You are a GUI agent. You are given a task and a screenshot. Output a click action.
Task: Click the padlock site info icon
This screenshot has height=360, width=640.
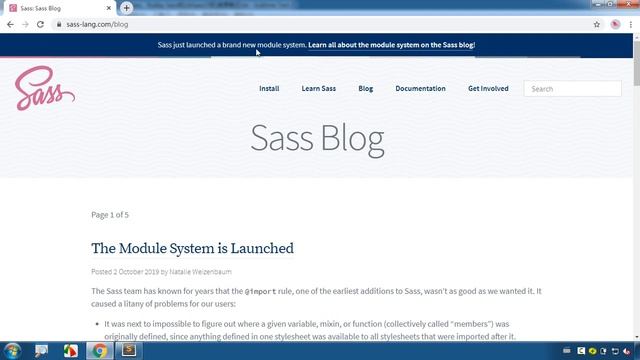pyautogui.click(x=59, y=24)
